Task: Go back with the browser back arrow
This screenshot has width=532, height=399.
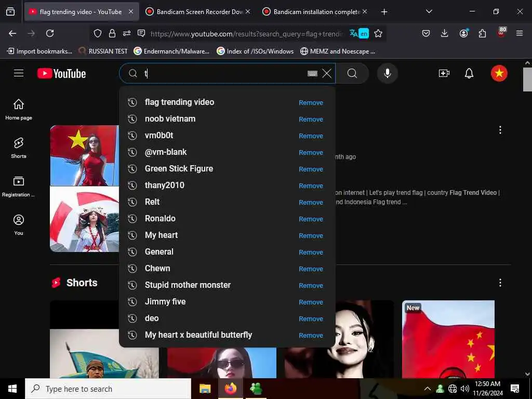Action: coord(12,33)
